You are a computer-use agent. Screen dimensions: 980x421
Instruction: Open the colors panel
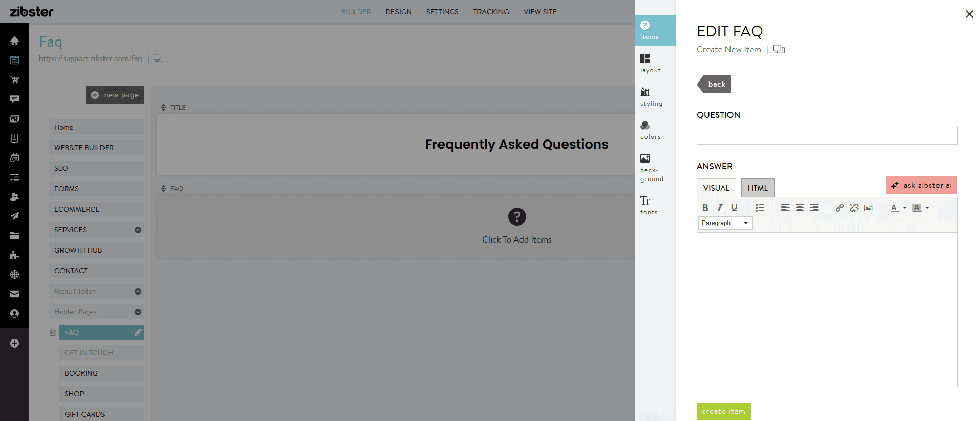(650, 130)
